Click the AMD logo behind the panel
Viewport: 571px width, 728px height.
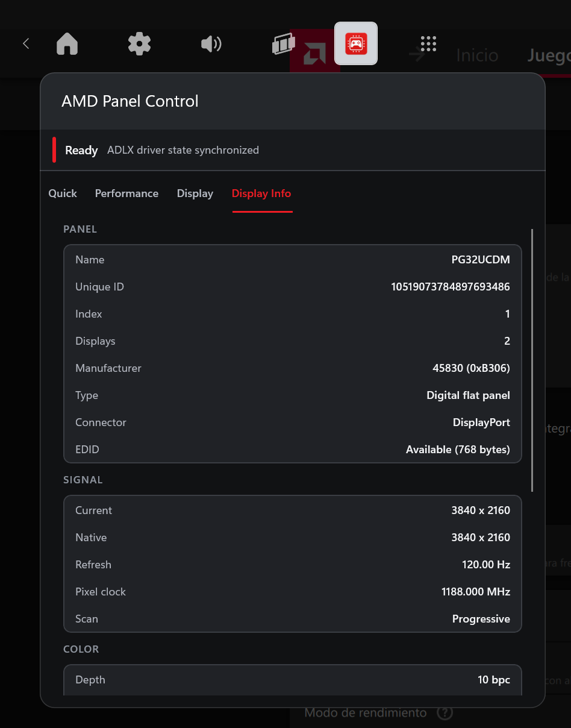click(314, 53)
